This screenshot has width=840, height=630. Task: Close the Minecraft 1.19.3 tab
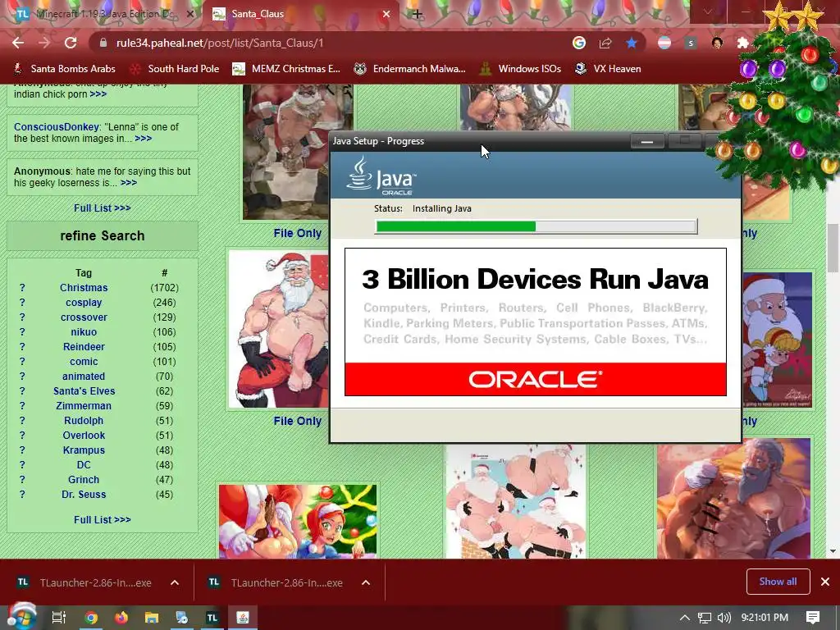click(x=190, y=14)
